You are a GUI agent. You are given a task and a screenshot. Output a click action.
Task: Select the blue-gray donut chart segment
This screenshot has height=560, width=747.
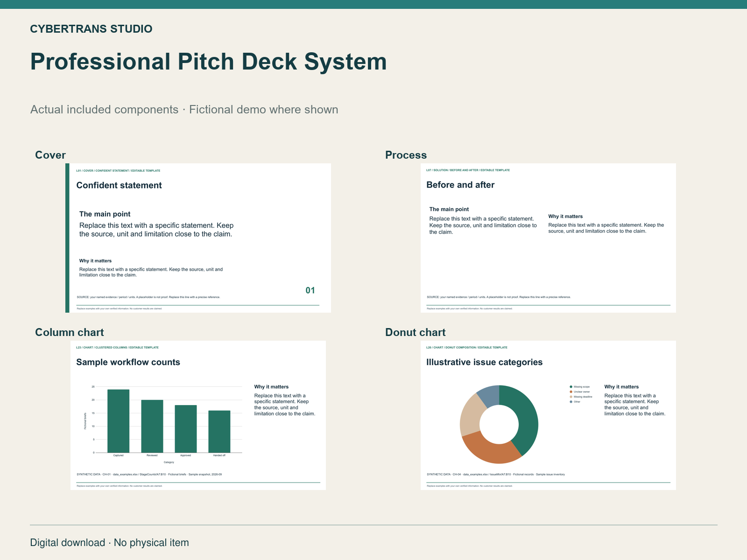coord(490,395)
